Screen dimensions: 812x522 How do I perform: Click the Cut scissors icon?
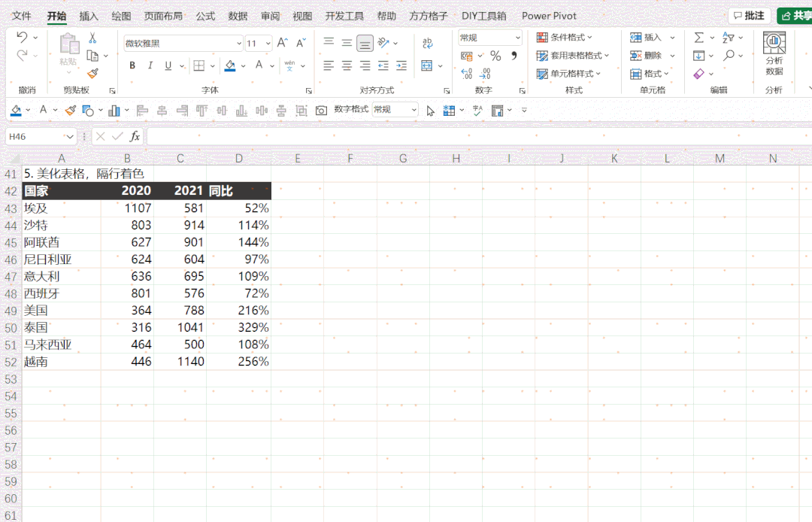coord(92,38)
